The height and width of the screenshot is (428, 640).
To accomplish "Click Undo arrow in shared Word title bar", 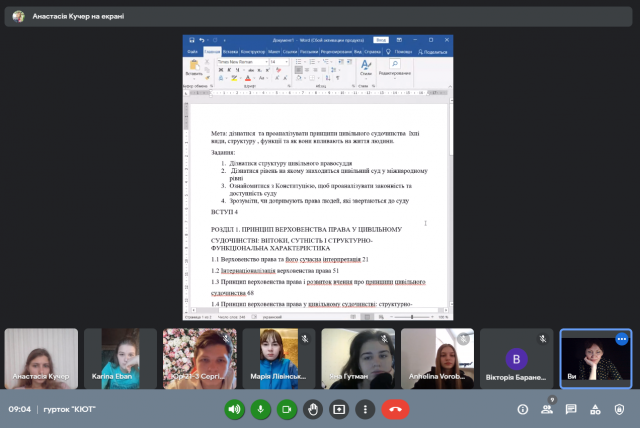I will point(202,40).
